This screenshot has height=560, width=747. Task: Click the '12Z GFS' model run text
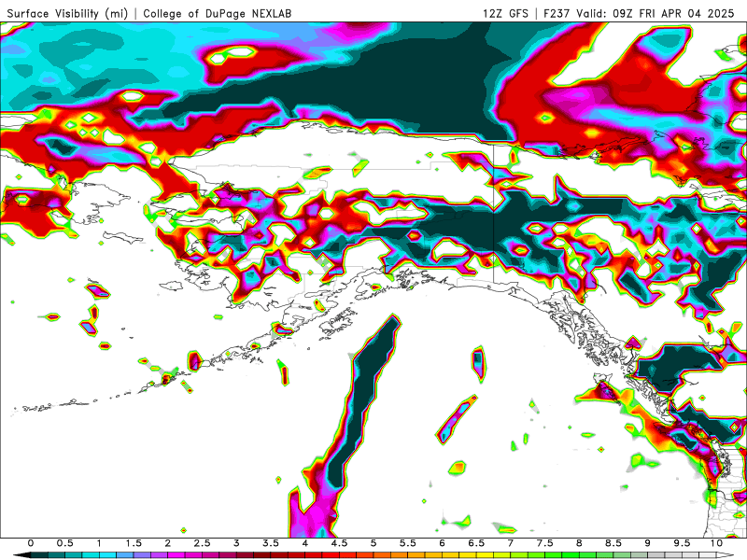tap(505, 13)
